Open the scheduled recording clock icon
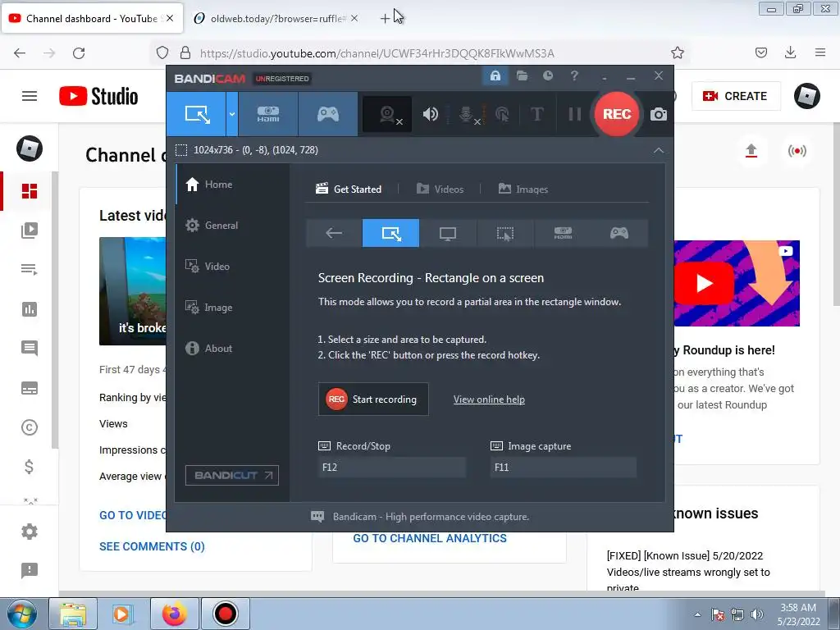Image resolution: width=840 pixels, height=630 pixels. point(547,75)
